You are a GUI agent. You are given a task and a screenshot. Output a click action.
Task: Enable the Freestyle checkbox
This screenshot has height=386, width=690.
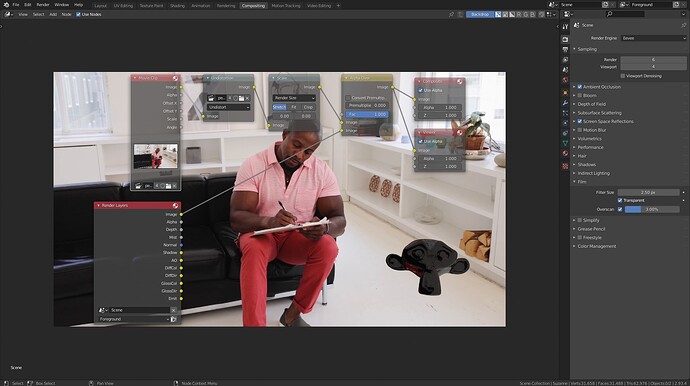tap(580, 238)
